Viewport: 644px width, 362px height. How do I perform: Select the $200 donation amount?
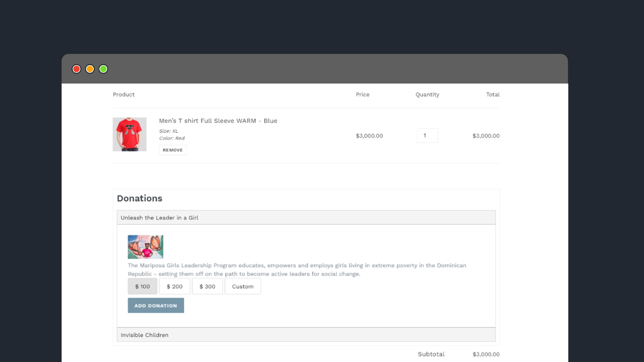coord(175,286)
